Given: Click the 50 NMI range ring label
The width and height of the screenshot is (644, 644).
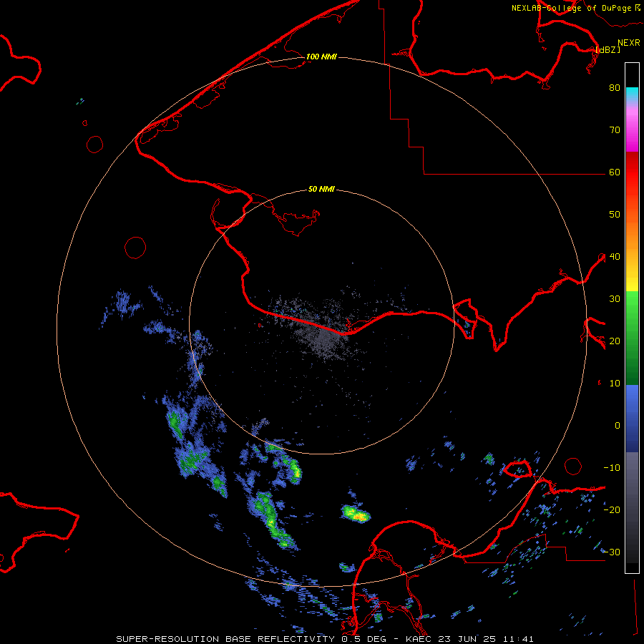Looking at the screenshot, I should (x=321, y=190).
